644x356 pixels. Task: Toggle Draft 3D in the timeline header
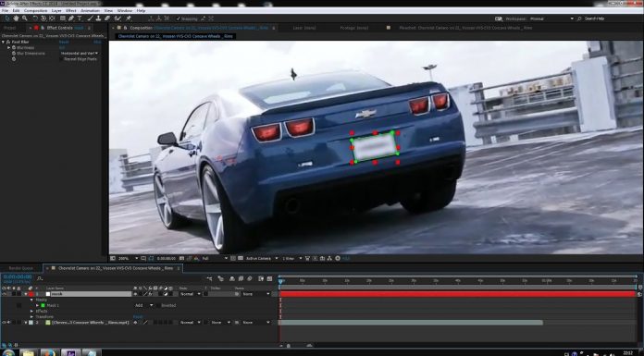coord(220,279)
